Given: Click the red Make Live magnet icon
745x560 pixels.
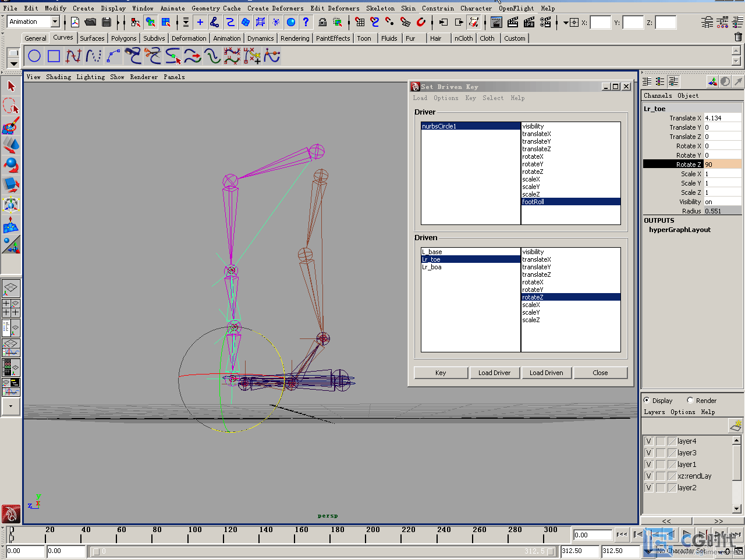Looking at the screenshot, I should click(421, 22).
